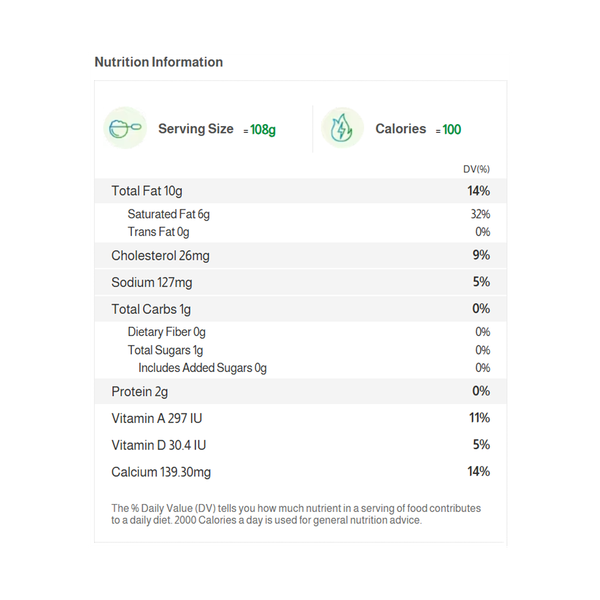This screenshot has height=600, width=600.
Task: Click the Serving Size label
Action: 196,129
